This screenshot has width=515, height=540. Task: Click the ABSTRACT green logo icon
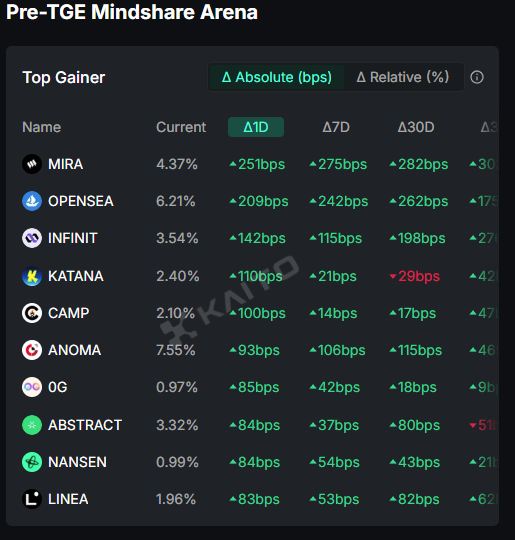click(x=32, y=425)
